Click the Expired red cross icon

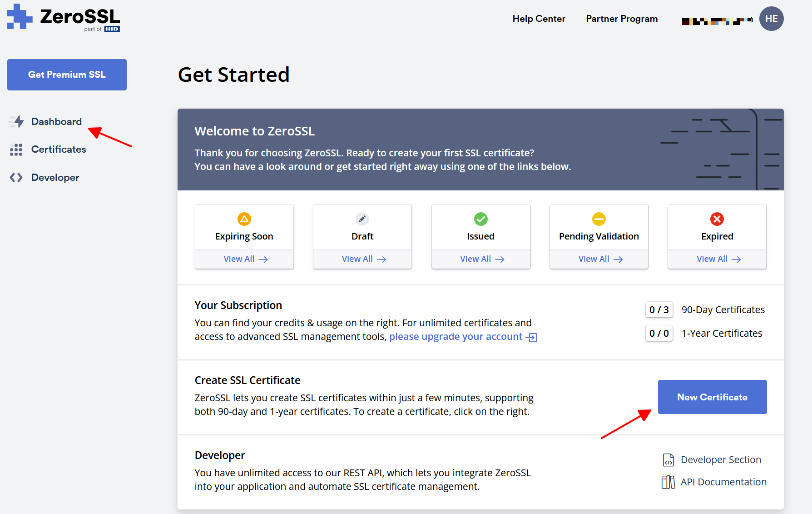click(717, 219)
